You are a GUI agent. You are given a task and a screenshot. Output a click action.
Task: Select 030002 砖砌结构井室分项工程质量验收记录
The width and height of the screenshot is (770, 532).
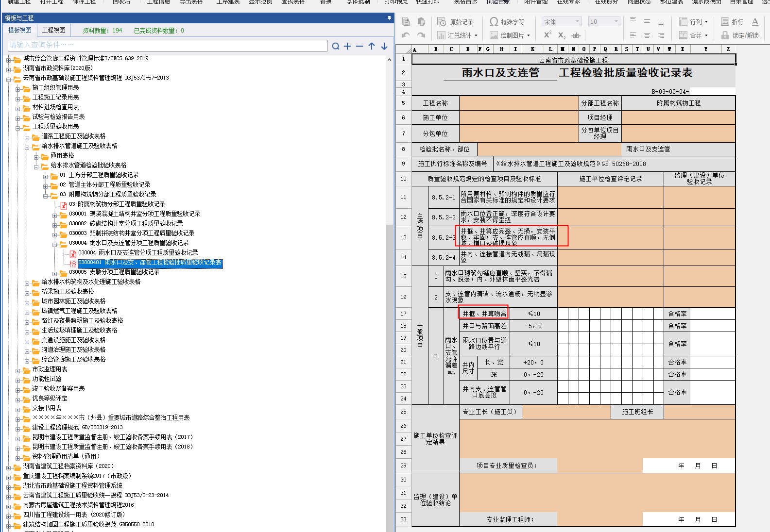click(x=126, y=223)
